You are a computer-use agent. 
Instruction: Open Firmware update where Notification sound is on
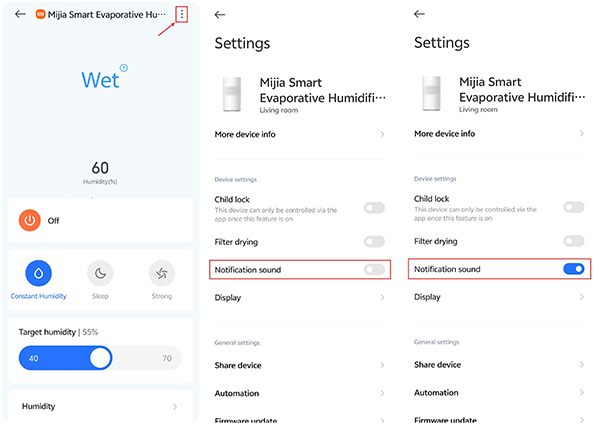581,420
